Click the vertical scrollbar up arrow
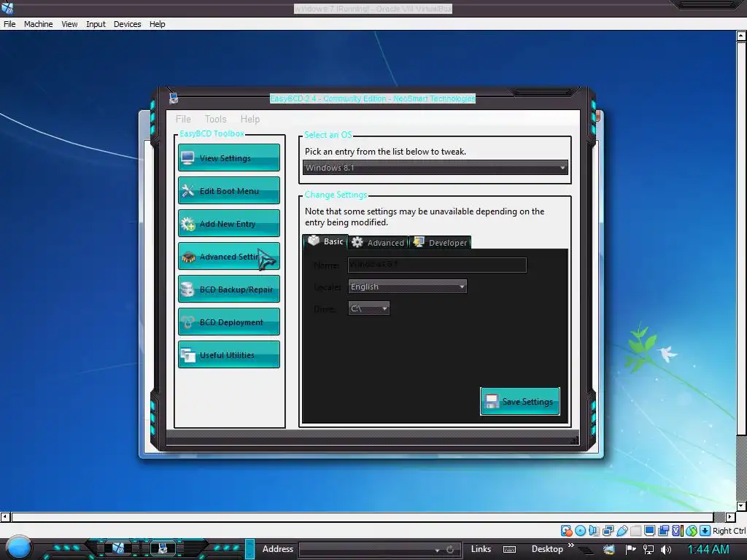This screenshot has width=747, height=560. [x=741, y=36]
